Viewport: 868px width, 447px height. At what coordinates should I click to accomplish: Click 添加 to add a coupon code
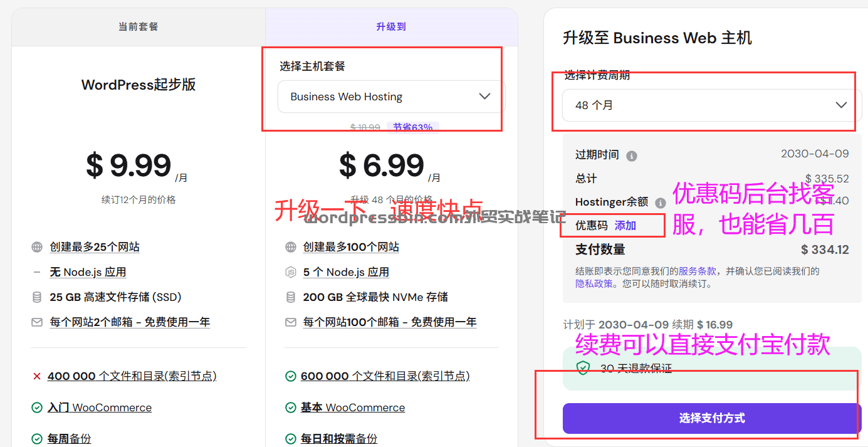(625, 225)
